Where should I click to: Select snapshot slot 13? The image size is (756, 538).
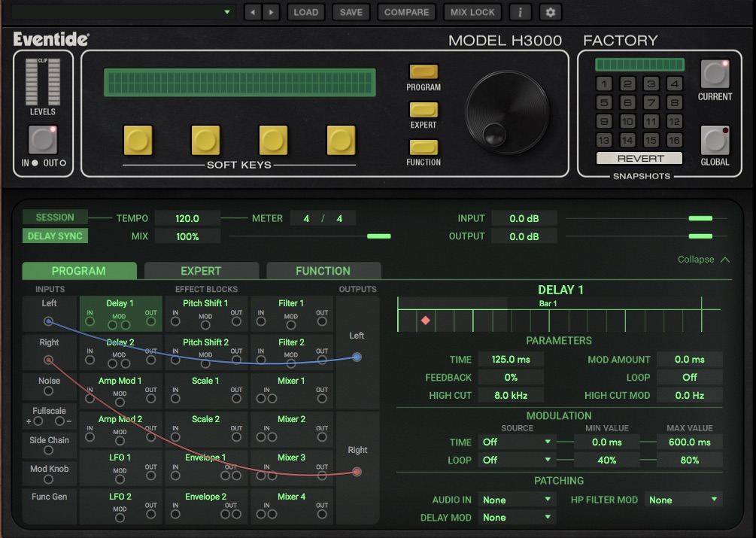(603, 140)
